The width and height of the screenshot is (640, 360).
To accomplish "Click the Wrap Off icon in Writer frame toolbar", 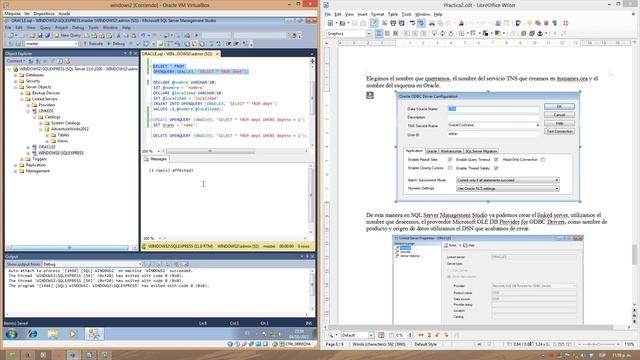I will pos(379,33).
